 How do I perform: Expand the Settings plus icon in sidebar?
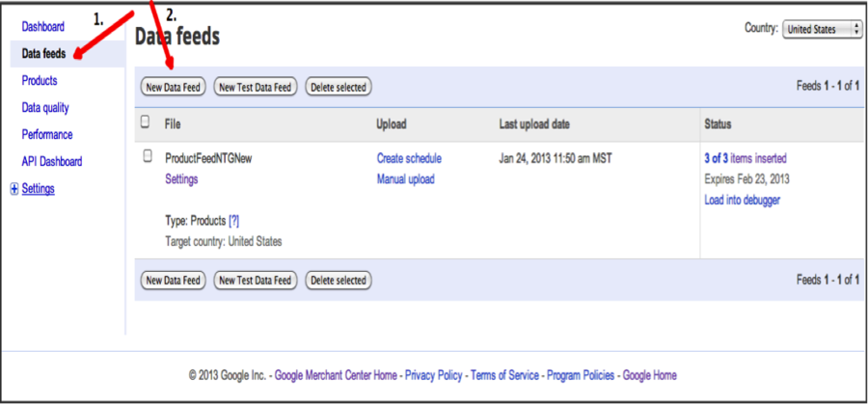click(x=14, y=189)
